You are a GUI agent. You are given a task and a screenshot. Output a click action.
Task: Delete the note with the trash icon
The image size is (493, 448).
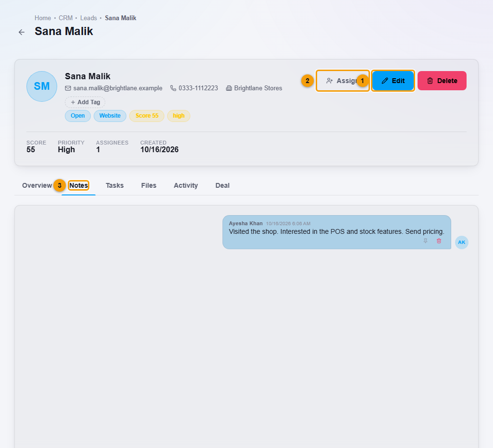coord(439,241)
